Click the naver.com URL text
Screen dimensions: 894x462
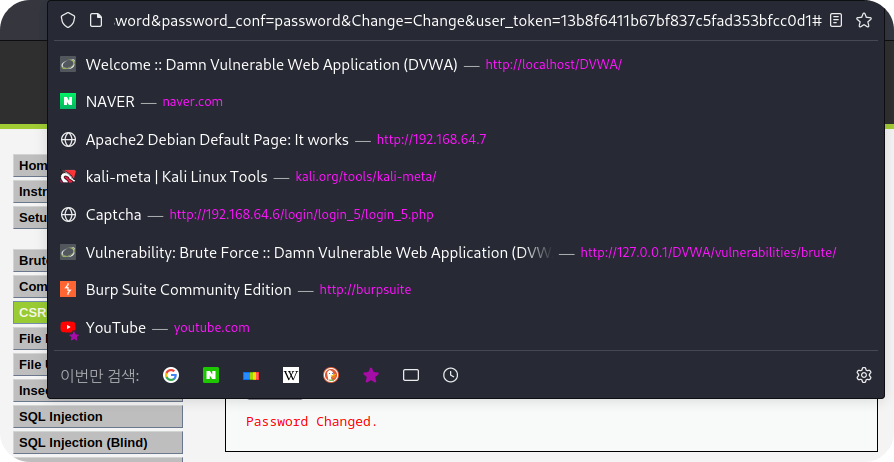193,102
